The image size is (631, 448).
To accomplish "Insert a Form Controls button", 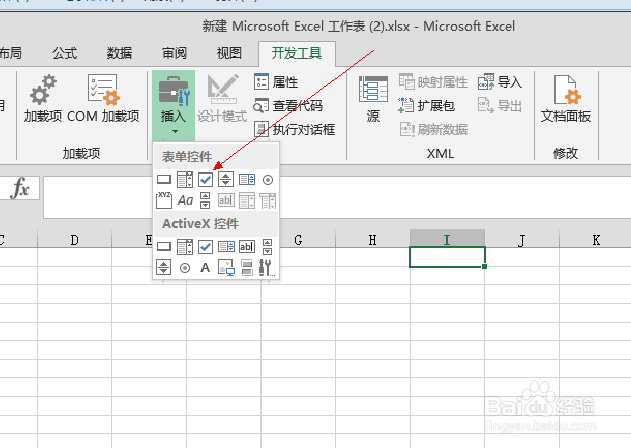I will [x=164, y=180].
